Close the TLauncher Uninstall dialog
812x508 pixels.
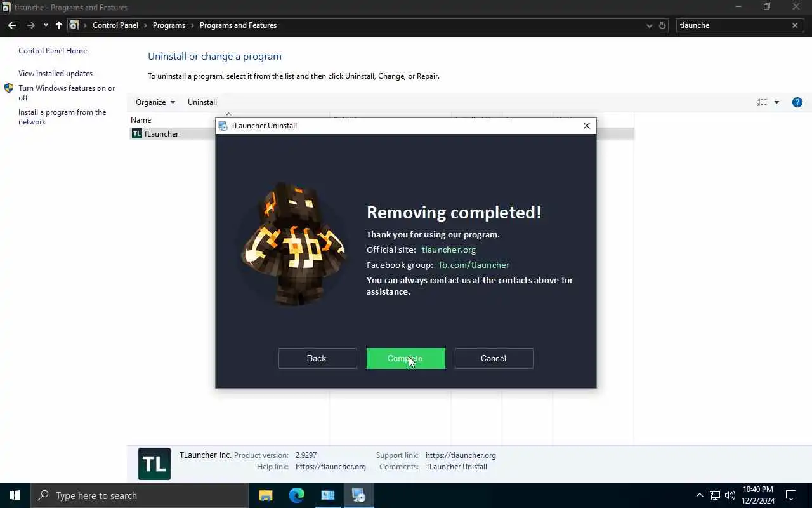[586, 126]
